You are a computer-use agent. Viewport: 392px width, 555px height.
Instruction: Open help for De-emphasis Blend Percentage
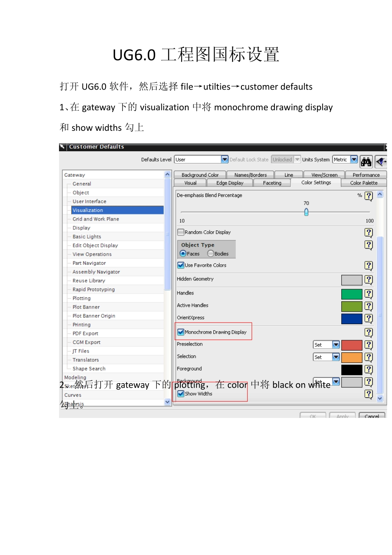(369, 196)
